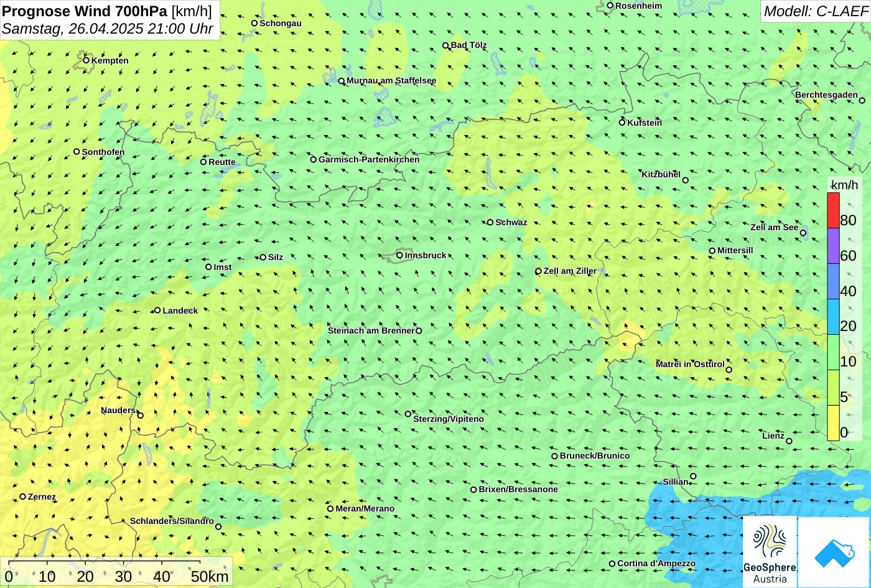Click the blue 40 km/h legend swatch
Screen dimensions: 871x588
pyautogui.click(x=833, y=281)
